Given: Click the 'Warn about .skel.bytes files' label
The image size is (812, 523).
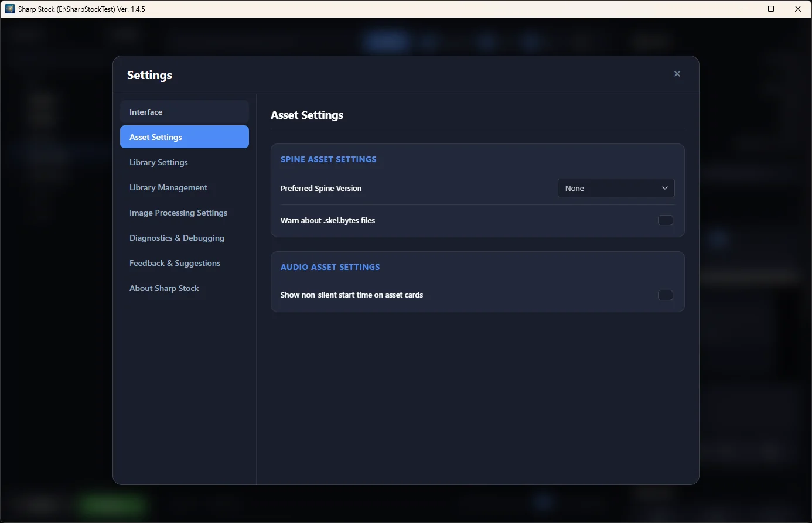Looking at the screenshot, I should pos(327,220).
